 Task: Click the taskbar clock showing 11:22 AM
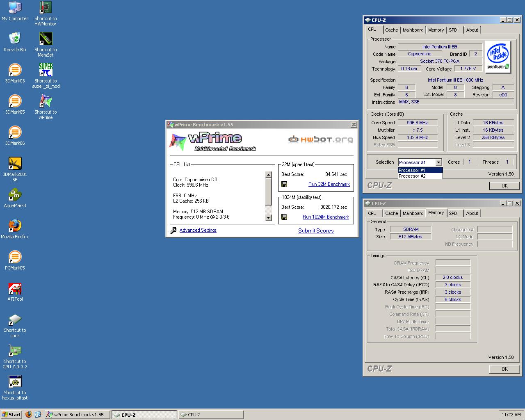511,415
